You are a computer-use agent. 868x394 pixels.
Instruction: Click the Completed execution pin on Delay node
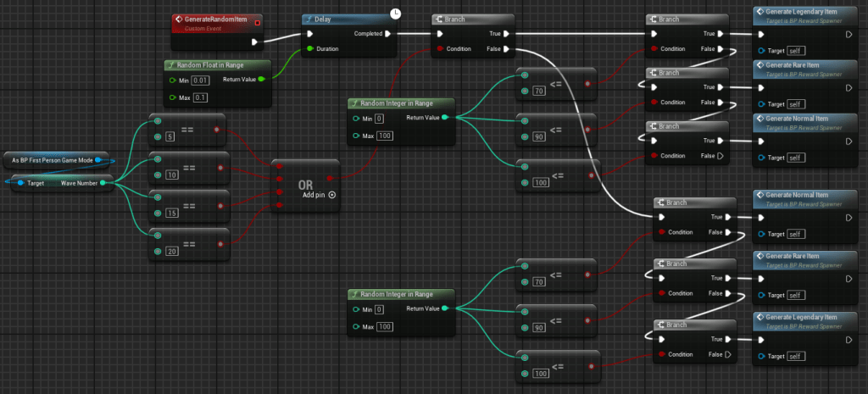(x=387, y=34)
